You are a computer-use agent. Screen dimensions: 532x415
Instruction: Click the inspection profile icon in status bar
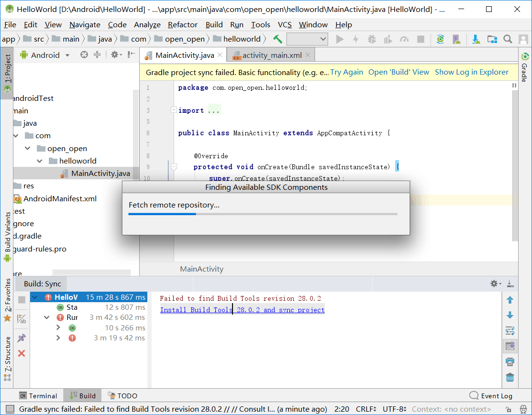(523, 409)
